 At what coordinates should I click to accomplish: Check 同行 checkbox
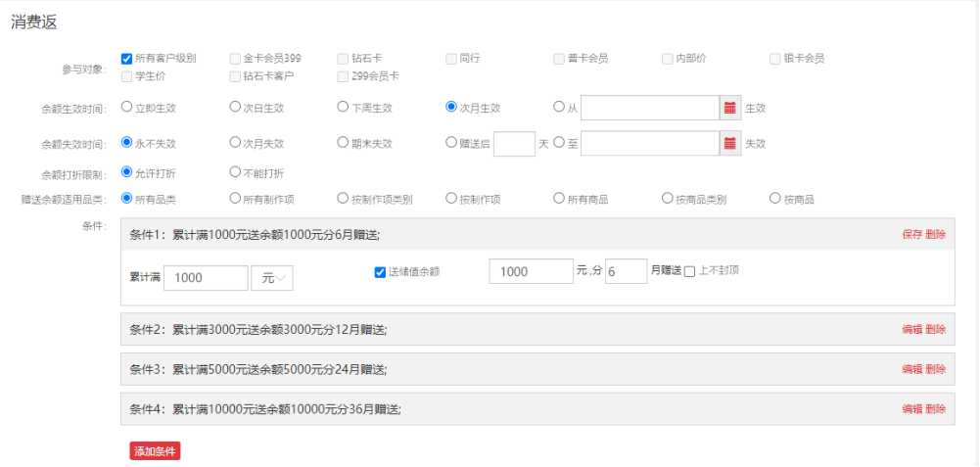tap(451, 59)
